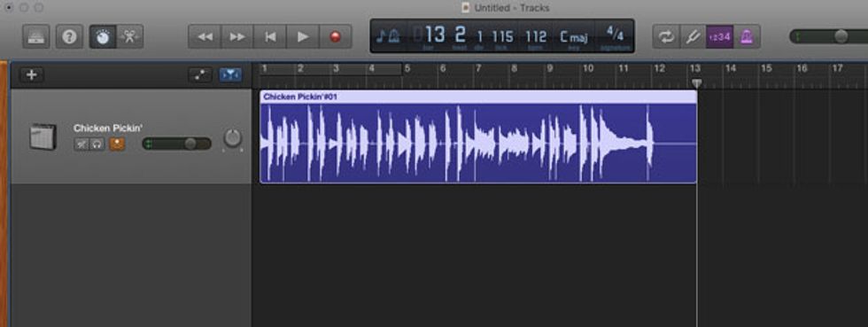Viewport: 868px width, 327px height.
Task: Add a new track with plus button
Action: click(x=32, y=74)
